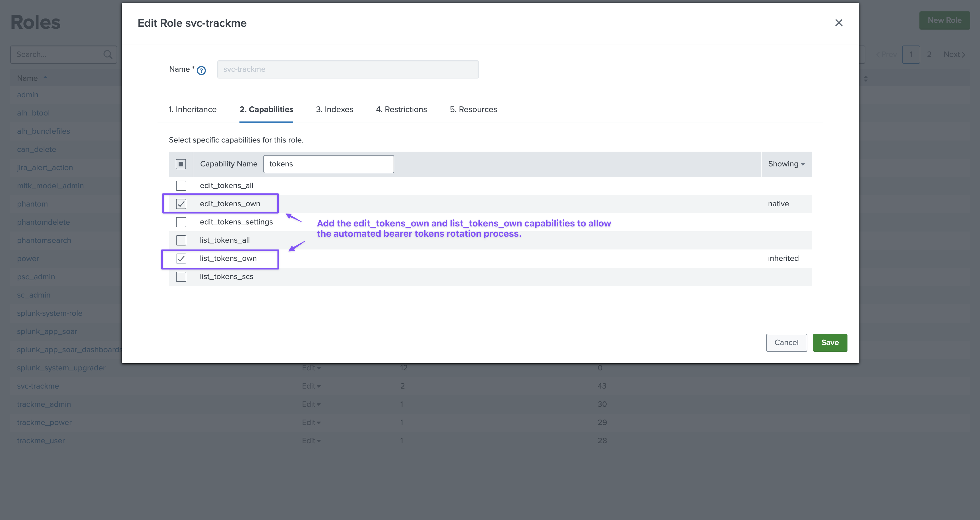Expand Edit menu for trackme_admin row

(x=311, y=404)
